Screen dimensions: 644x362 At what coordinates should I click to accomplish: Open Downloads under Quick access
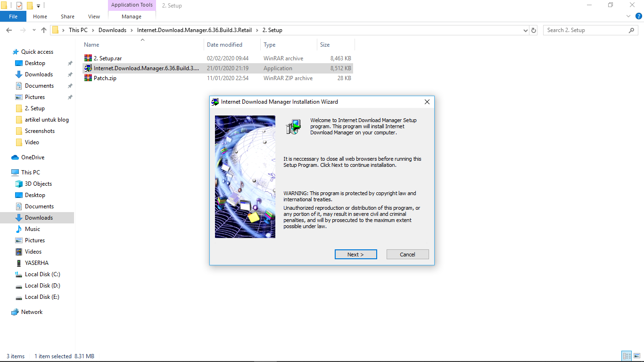point(39,74)
